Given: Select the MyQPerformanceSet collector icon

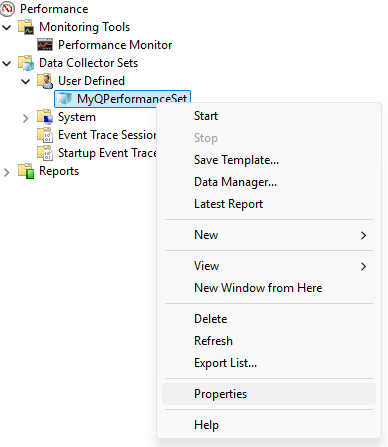Looking at the screenshot, I should click(64, 99).
